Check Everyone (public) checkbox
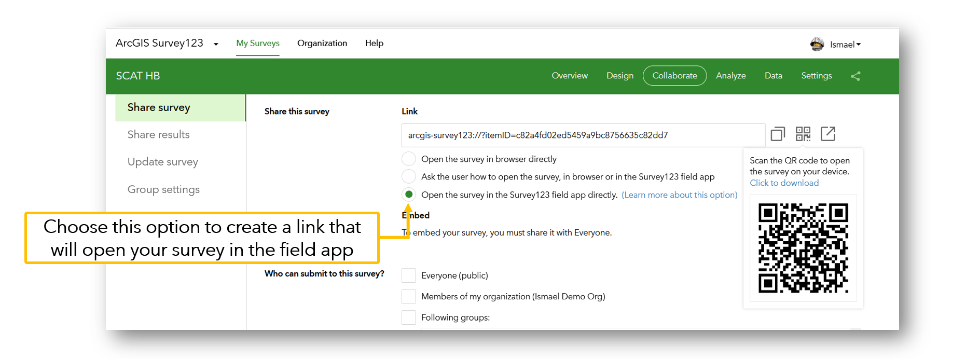Image resolution: width=980 pixels, height=359 pixels. [x=409, y=275]
